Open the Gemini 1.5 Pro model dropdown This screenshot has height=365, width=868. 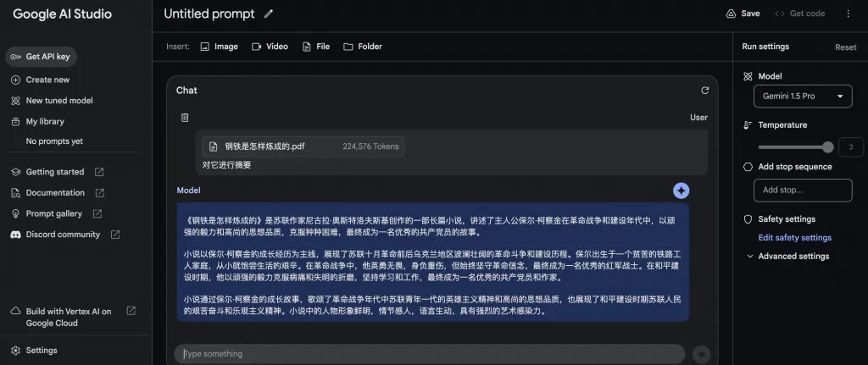pos(802,97)
